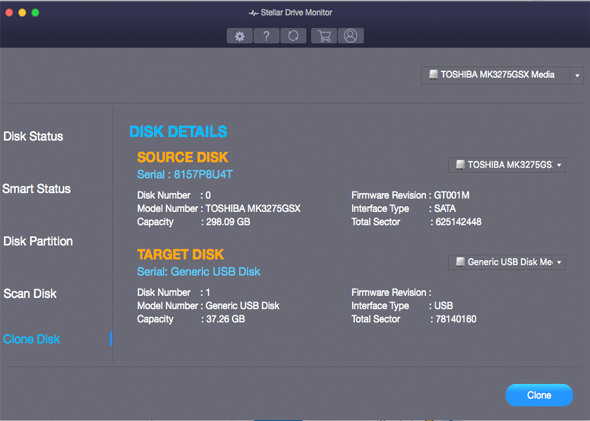
Task: Open settings with the gear icon
Action: pyautogui.click(x=240, y=36)
